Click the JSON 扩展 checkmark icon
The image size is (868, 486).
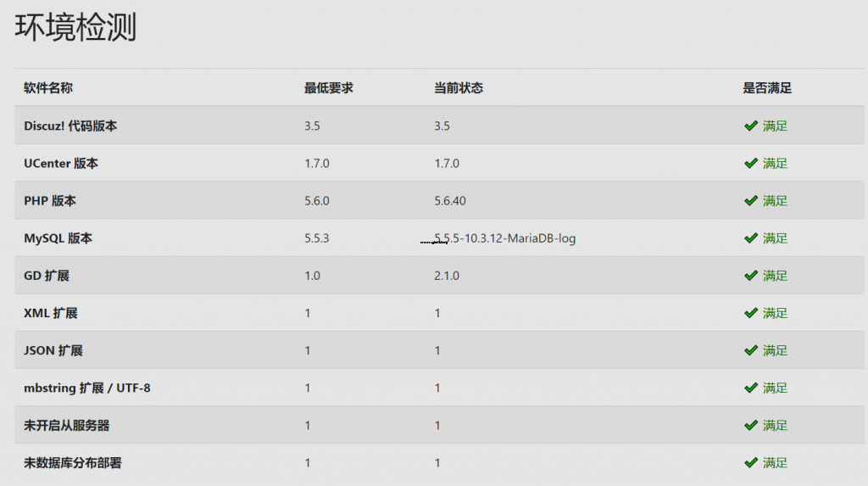(x=751, y=350)
